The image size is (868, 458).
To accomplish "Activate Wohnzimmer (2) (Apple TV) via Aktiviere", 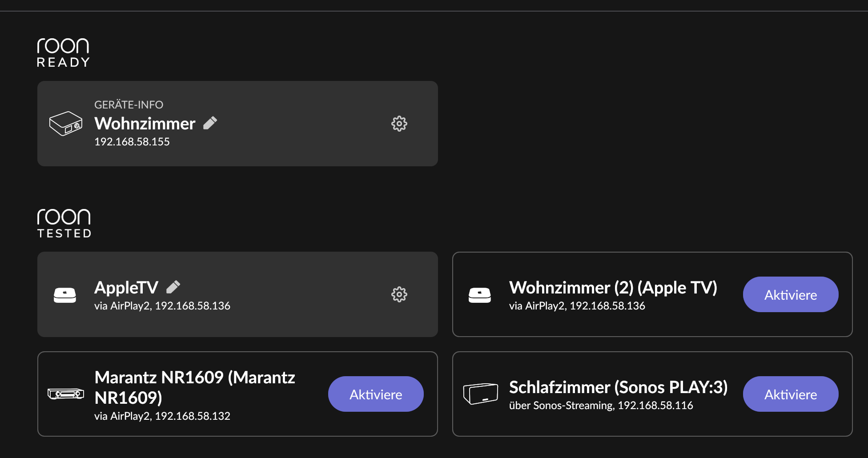I will [791, 294].
